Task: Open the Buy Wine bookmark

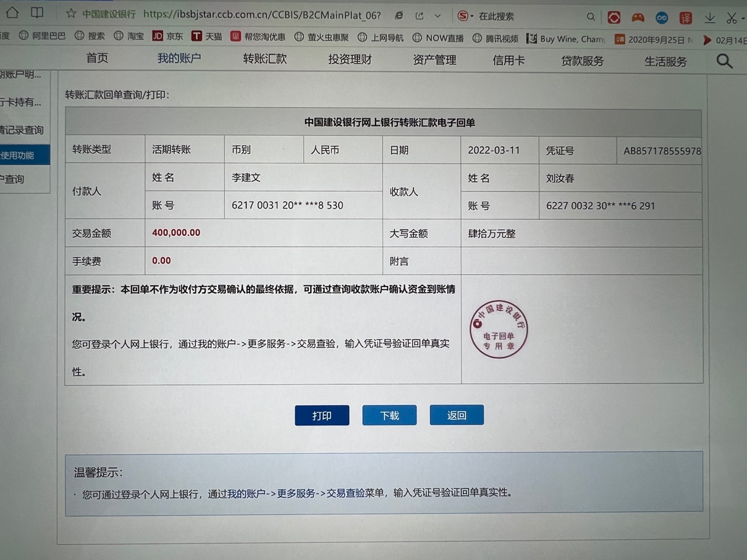Action: tap(565, 39)
